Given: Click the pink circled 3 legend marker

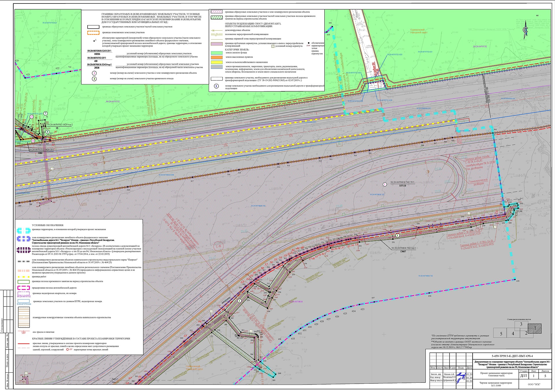Looking at the screenshot, I should point(94,73).
